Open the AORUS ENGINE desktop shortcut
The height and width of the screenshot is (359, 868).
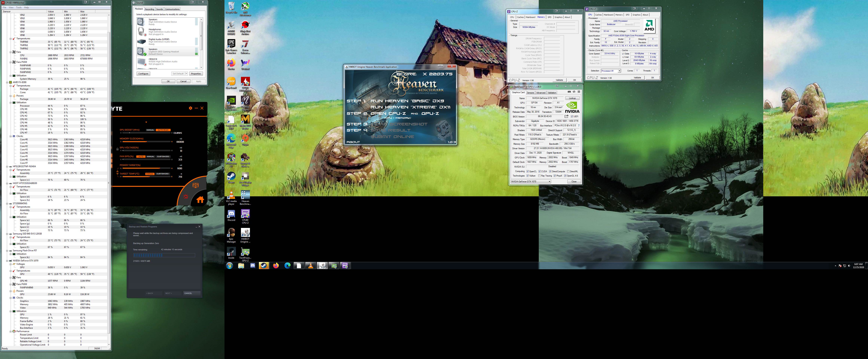click(x=231, y=28)
